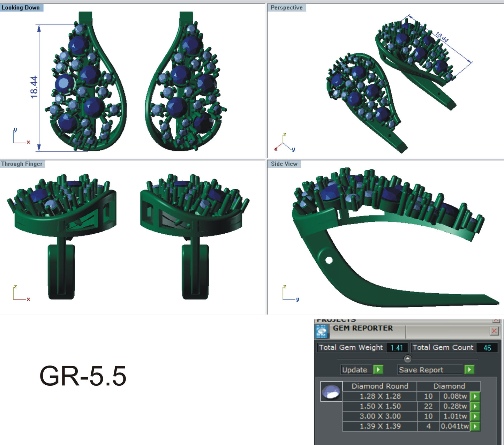Select the Through Finger viewport label
Screen dimensions: 504x445
coord(22,164)
